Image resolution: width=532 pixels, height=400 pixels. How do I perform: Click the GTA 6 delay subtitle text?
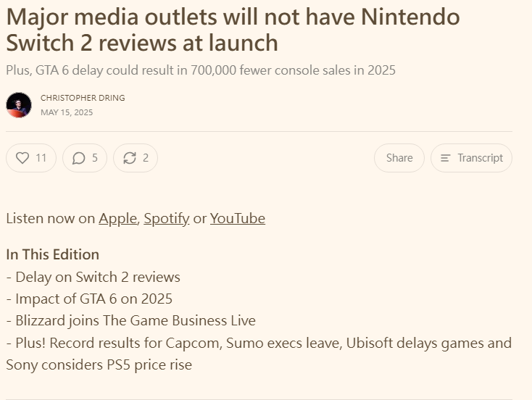200,70
